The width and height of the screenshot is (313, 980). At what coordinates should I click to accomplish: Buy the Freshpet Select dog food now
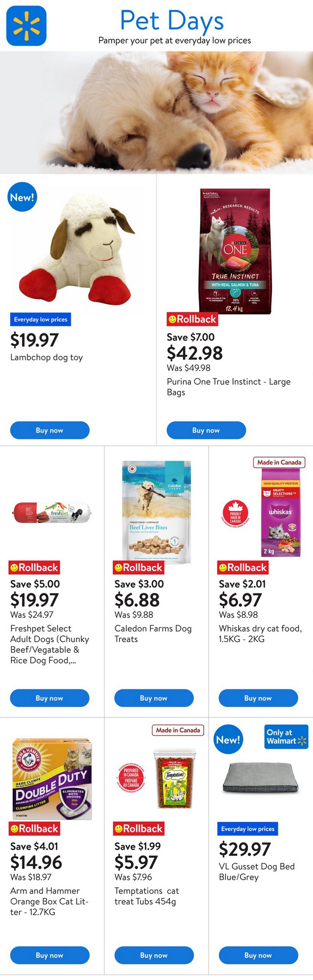click(x=49, y=698)
